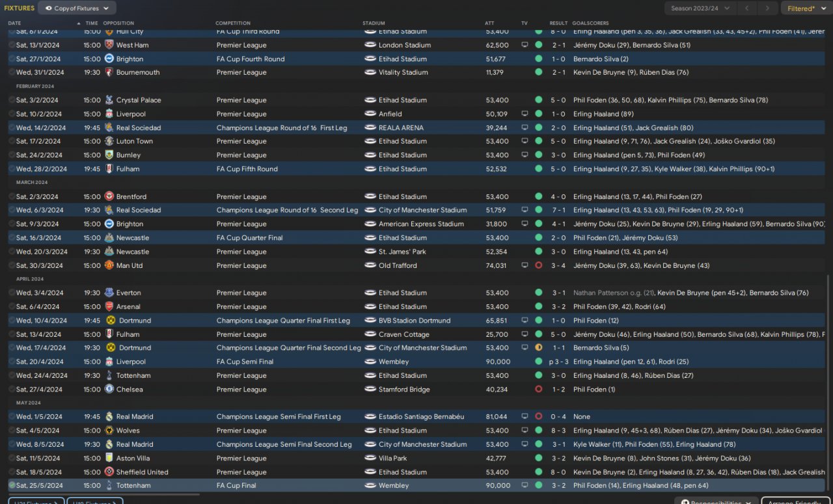Sort fixtures by the Date column header

(14, 23)
